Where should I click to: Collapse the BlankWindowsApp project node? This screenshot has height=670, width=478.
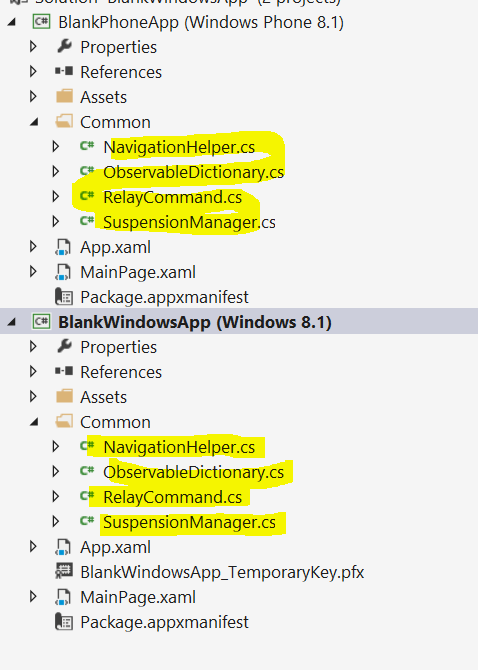[12, 322]
